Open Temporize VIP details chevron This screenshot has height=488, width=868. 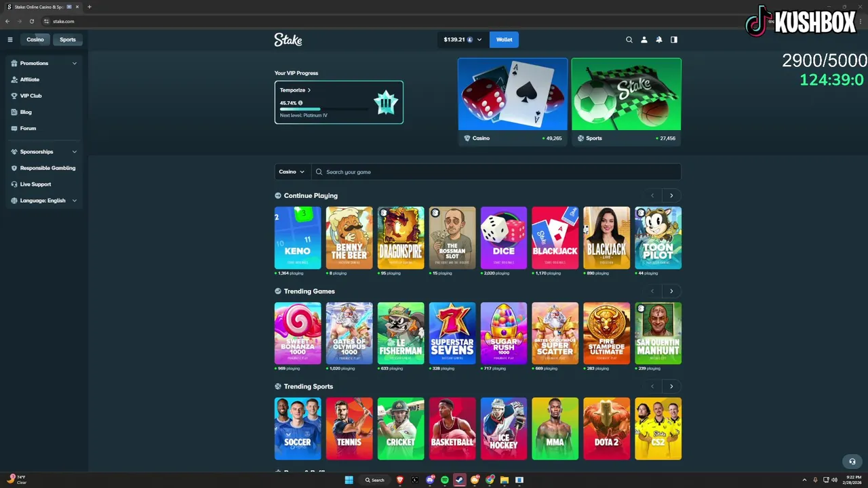point(309,90)
